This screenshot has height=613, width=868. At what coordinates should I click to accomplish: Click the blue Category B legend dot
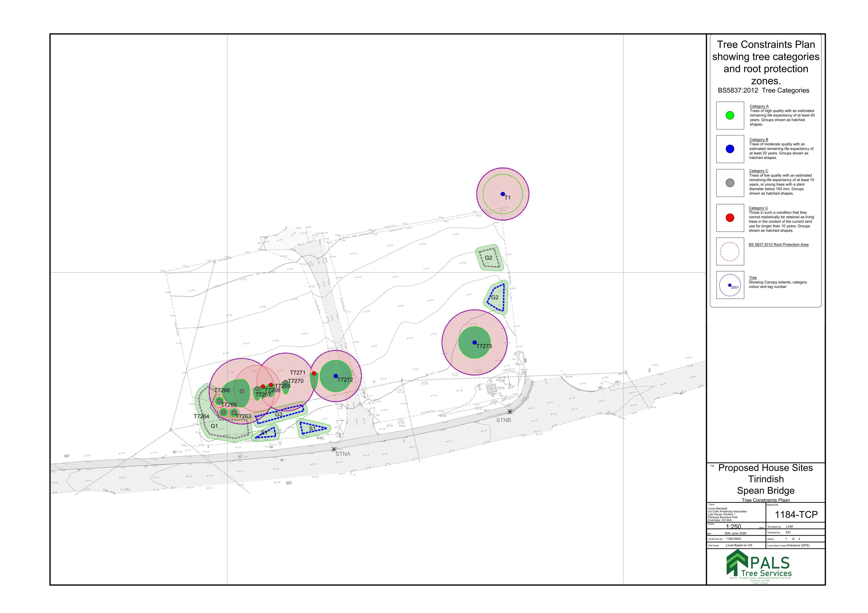pyautogui.click(x=730, y=149)
